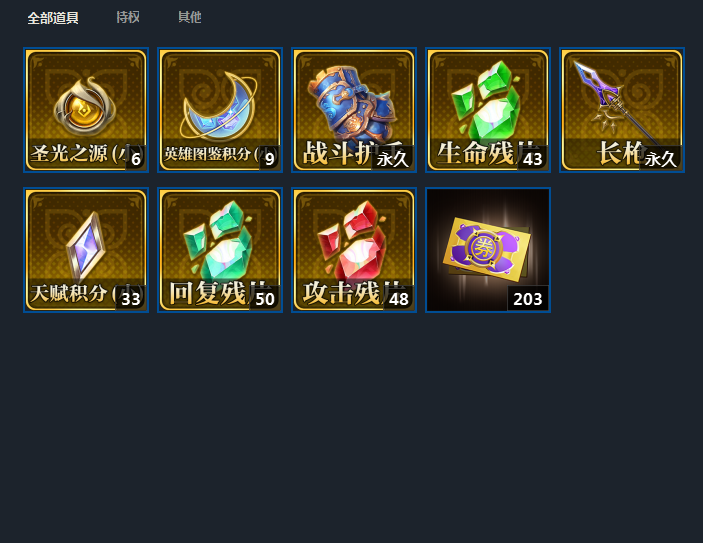Screen dimensions: 703x543
Task: Choose the teal 回复残片 shard item
Action: (x=220, y=250)
